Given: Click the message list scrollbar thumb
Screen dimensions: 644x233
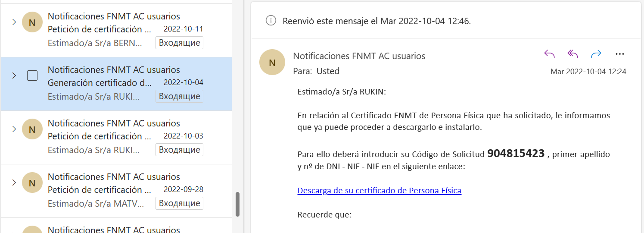Looking at the screenshot, I should [x=237, y=204].
